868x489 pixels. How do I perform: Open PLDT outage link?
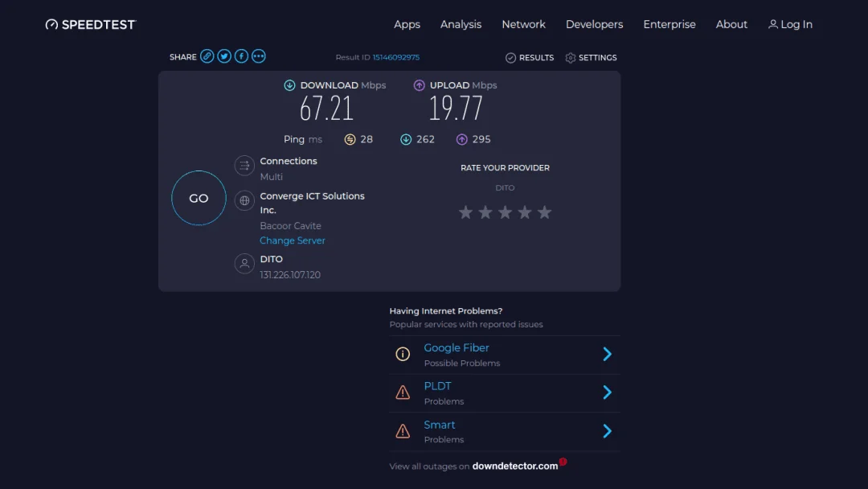coord(437,386)
